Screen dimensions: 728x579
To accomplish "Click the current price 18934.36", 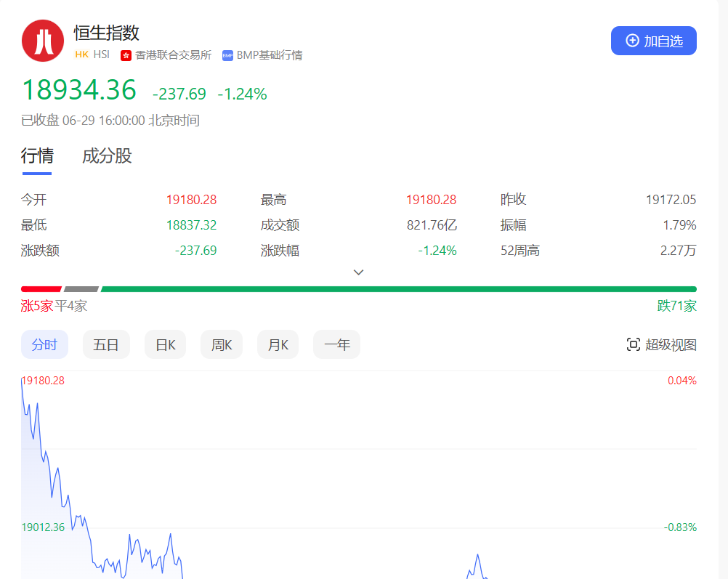I will (x=79, y=89).
